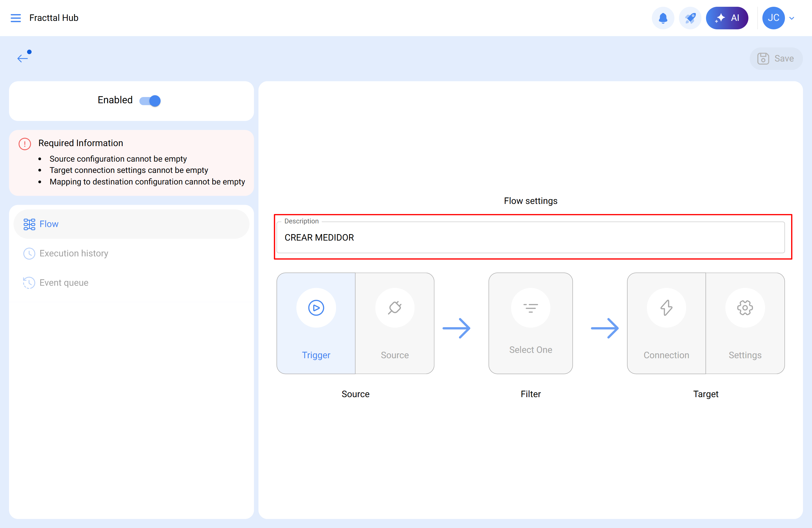Click the Description input field

coord(531,237)
